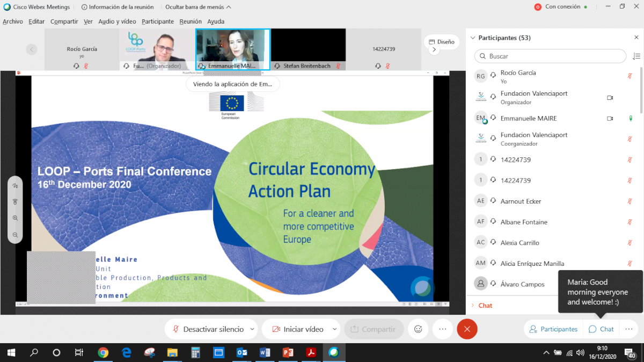Start camera with Iniciar vídeo
644x362 pixels.
pos(297,329)
